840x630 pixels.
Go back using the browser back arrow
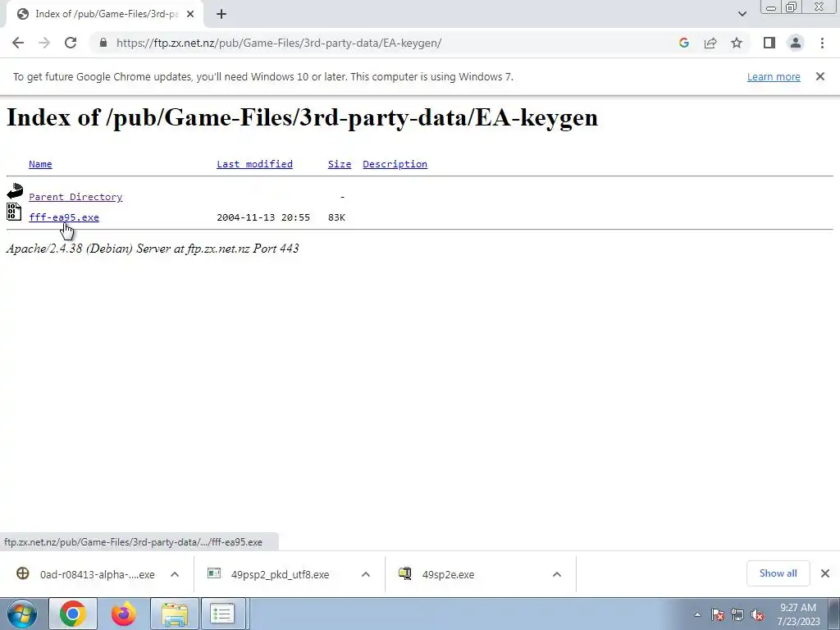18,43
